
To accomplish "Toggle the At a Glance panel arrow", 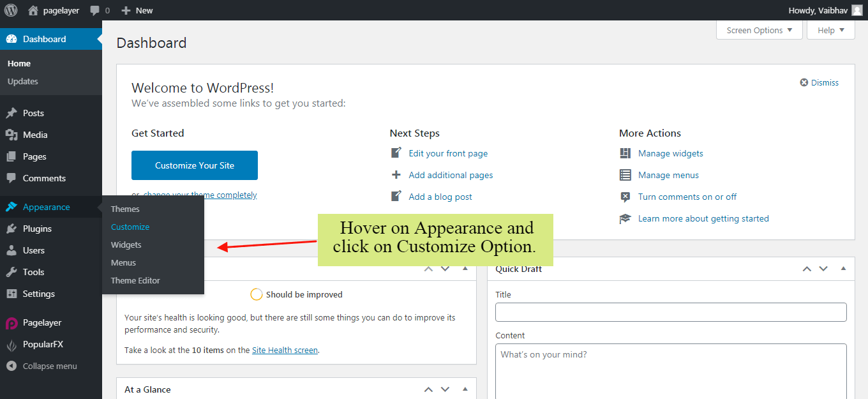I will [465, 389].
